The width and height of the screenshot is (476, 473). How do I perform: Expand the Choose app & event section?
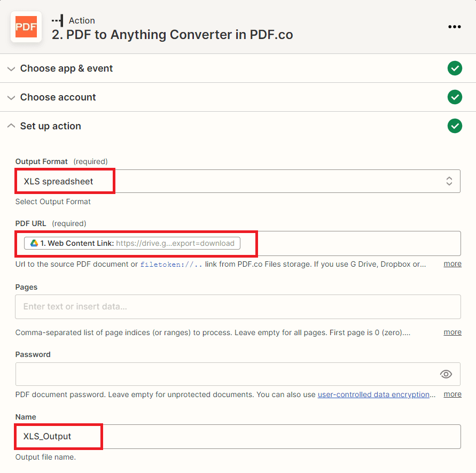click(66, 68)
